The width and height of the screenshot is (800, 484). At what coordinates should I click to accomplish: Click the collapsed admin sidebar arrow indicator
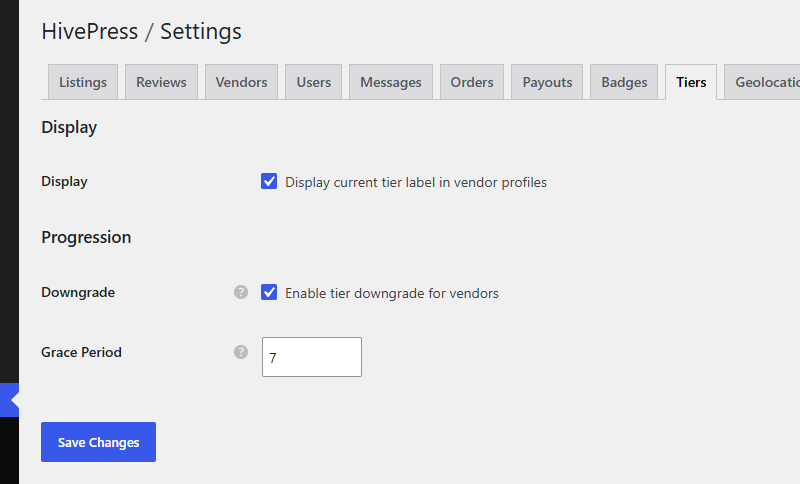9,400
